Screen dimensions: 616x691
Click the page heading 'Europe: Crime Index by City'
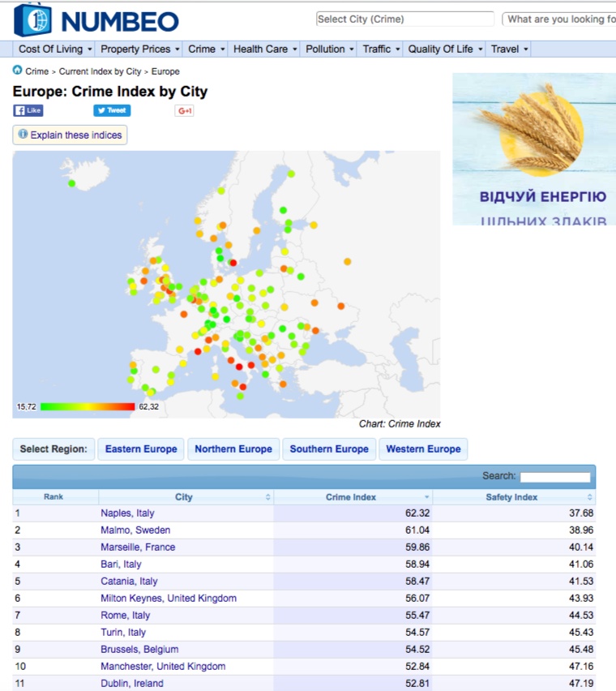click(x=110, y=91)
